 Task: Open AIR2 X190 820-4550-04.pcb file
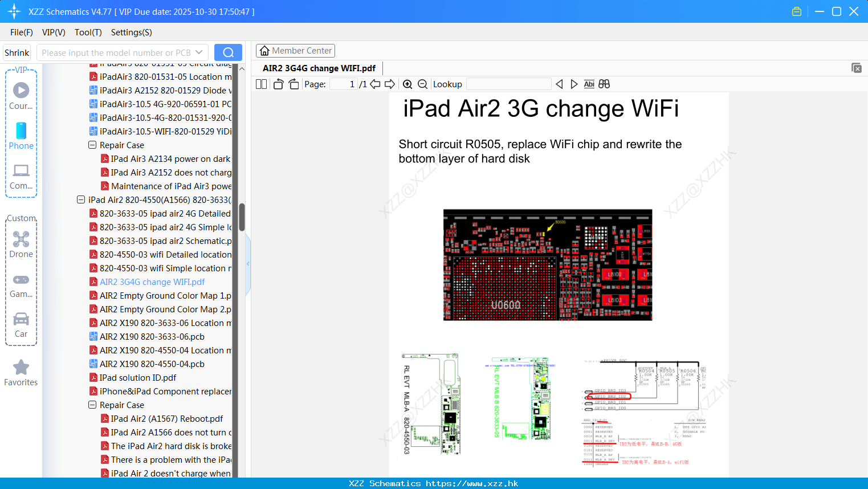[147, 364]
